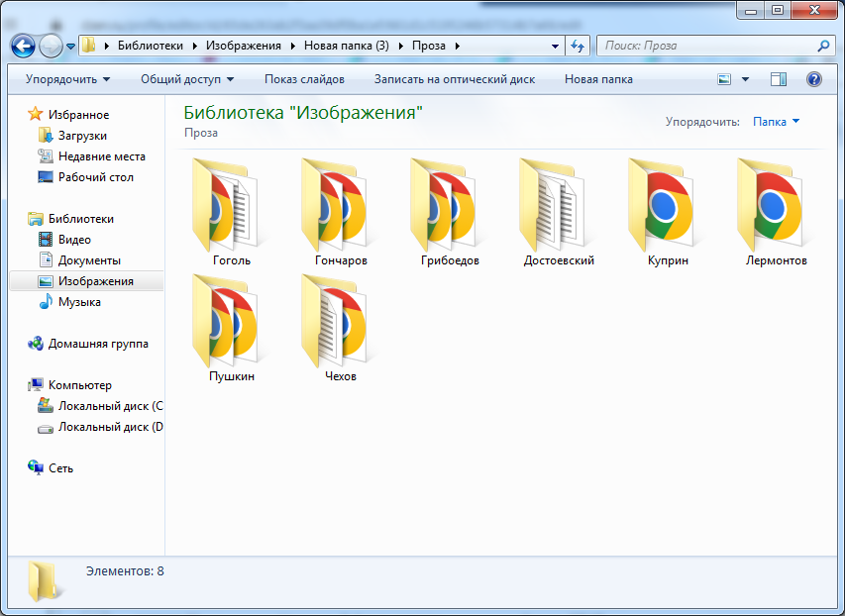Select 'Изображения' in the address breadcrumb
Screen dimensions: 845x616
[244, 46]
